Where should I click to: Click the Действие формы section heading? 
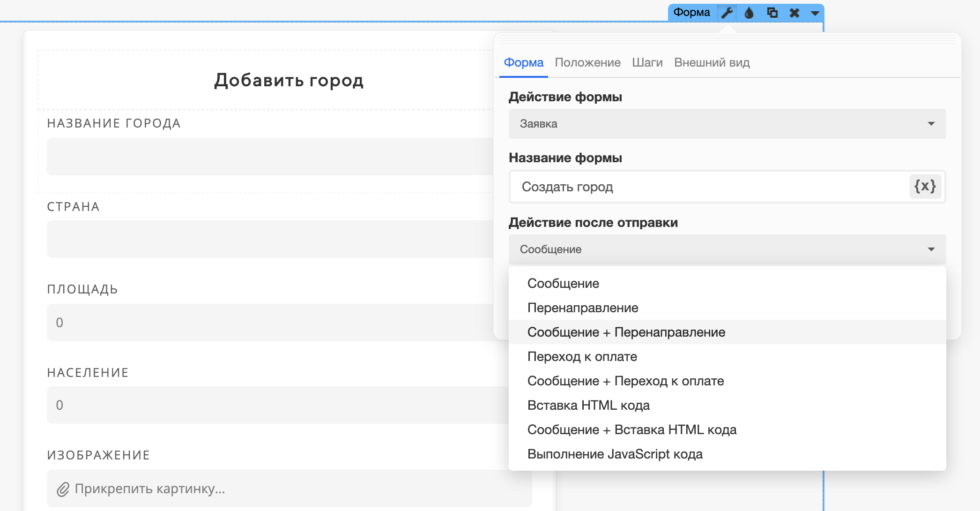pos(565,97)
